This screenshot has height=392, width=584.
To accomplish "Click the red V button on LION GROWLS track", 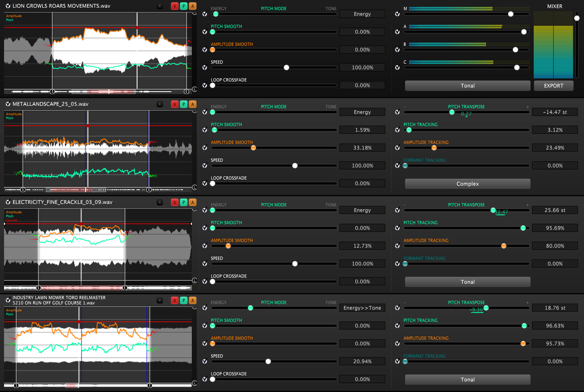I will (x=174, y=6).
